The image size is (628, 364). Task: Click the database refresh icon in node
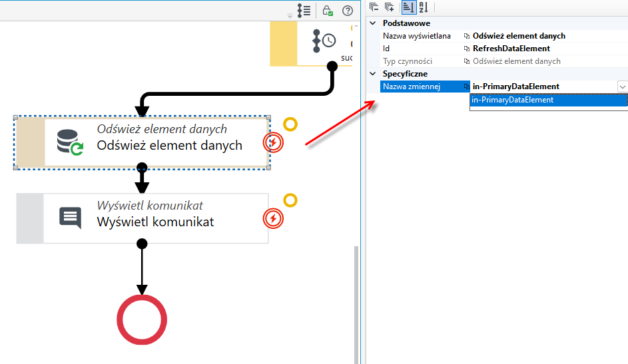click(x=70, y=142)
